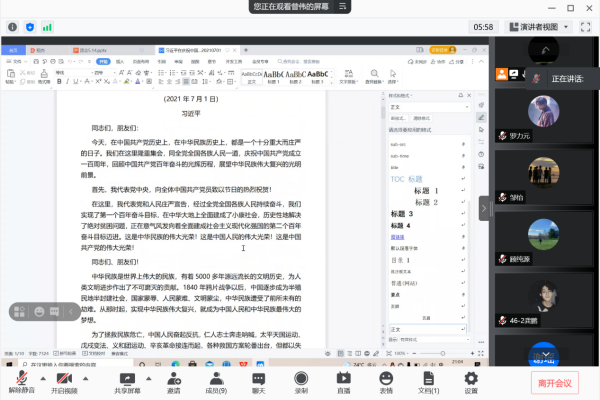Expand the arrow next to 解除静音

pyautogui.click(x=42, y=380)
